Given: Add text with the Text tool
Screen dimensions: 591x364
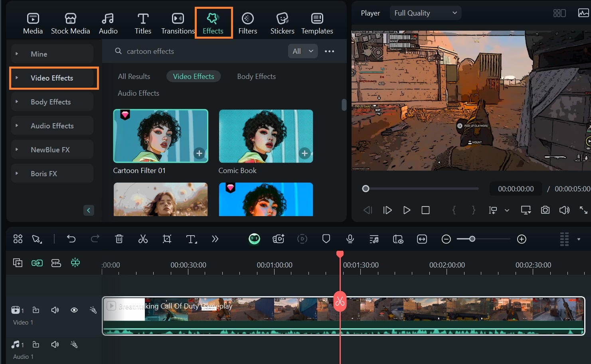Looking at the screenshot, I should coord(191,239).
